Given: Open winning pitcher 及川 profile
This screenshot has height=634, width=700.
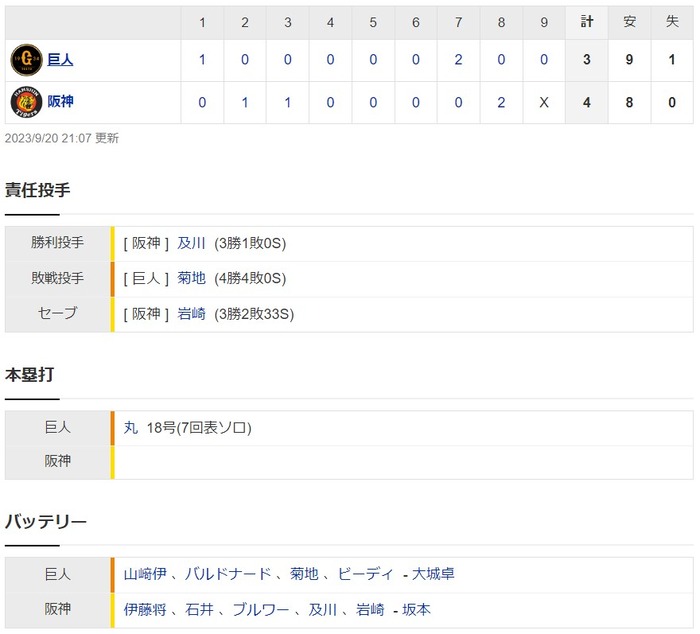Looking at the screenshot, I should click(x=191, y=242).
